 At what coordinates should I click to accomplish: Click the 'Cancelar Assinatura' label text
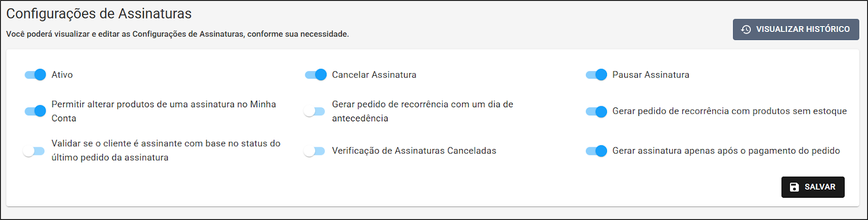point(374,75)
